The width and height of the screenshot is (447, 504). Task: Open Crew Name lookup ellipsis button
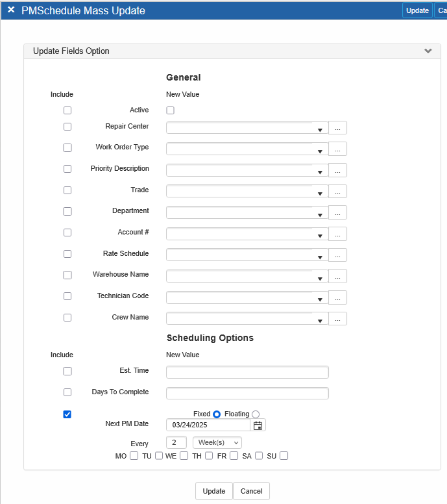337,319
